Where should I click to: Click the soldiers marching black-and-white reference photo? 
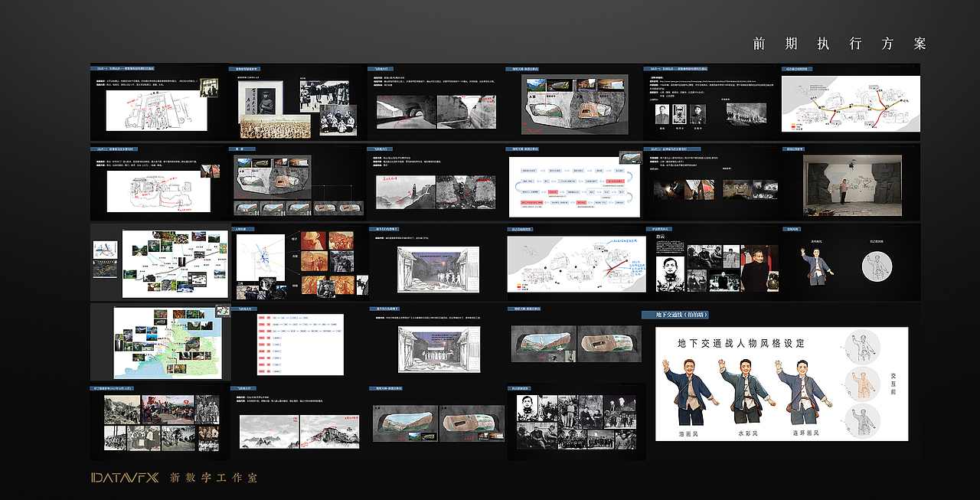click(x=746, y=113)
